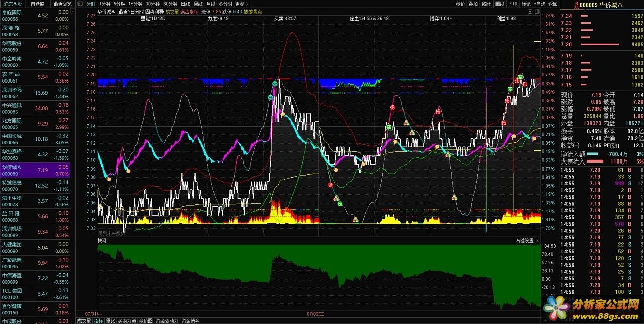
Task: Select 天健集团 000090 row
Action: click(x=35, y=247)
